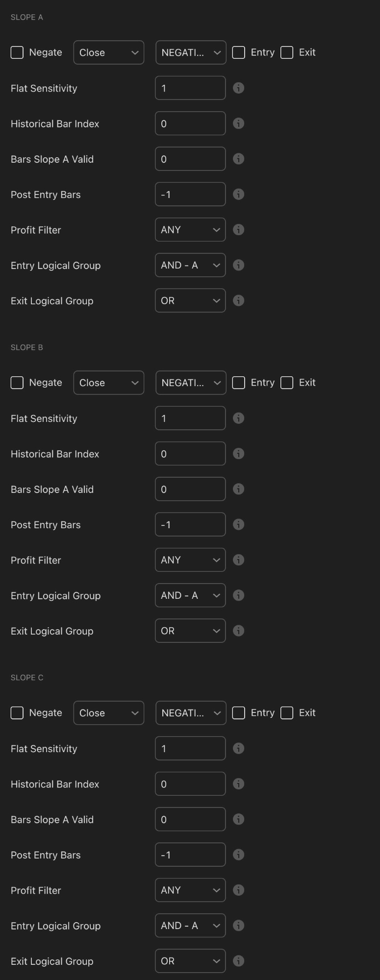Click the SLOPE B section header
The image size is (380, 980).
tap(27, 347)
